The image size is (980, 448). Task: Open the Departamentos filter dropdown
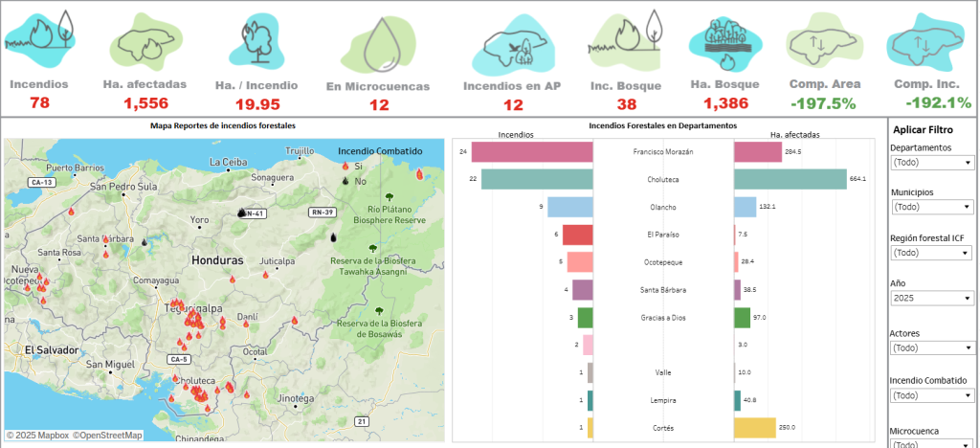pos(932,163)
